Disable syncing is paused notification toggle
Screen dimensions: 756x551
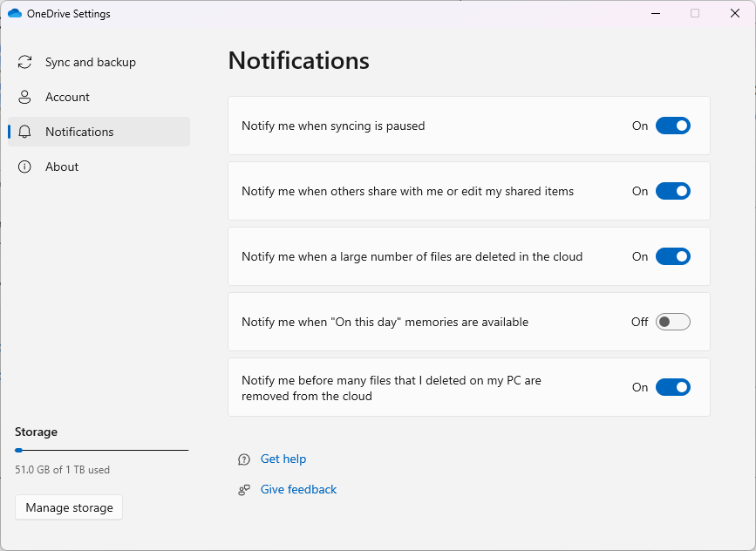[673, 126]
